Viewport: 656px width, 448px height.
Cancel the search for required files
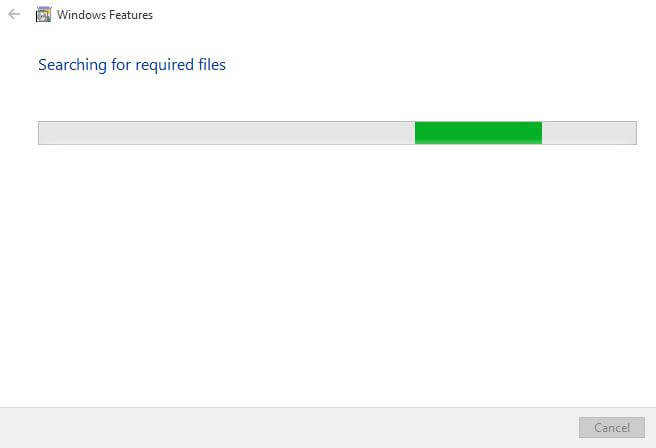(x=612, y=428)
